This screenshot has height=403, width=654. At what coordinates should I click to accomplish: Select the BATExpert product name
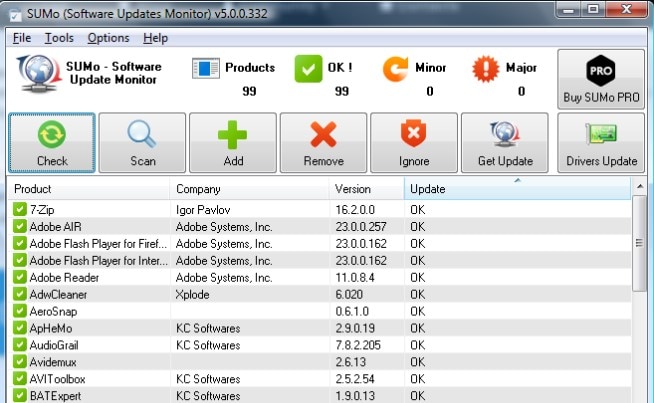pyautogui.click(x=55, y=396)
